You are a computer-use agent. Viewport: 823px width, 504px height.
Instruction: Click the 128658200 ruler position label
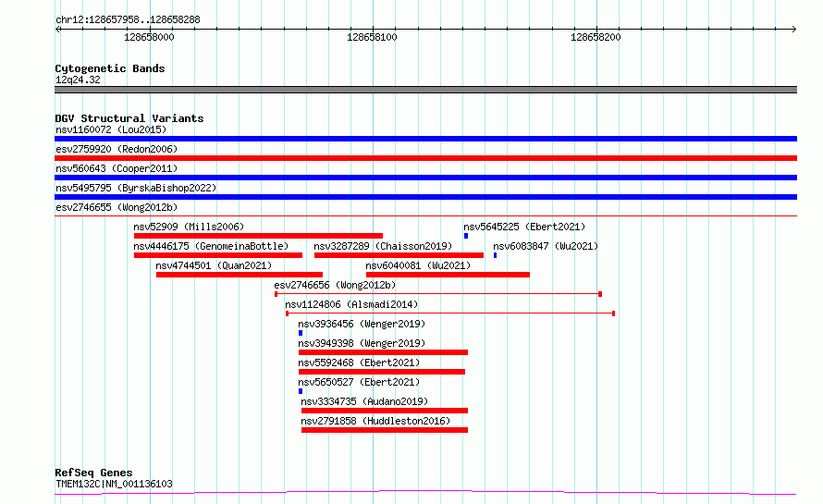pyautogui.click(x=596, y=37)
